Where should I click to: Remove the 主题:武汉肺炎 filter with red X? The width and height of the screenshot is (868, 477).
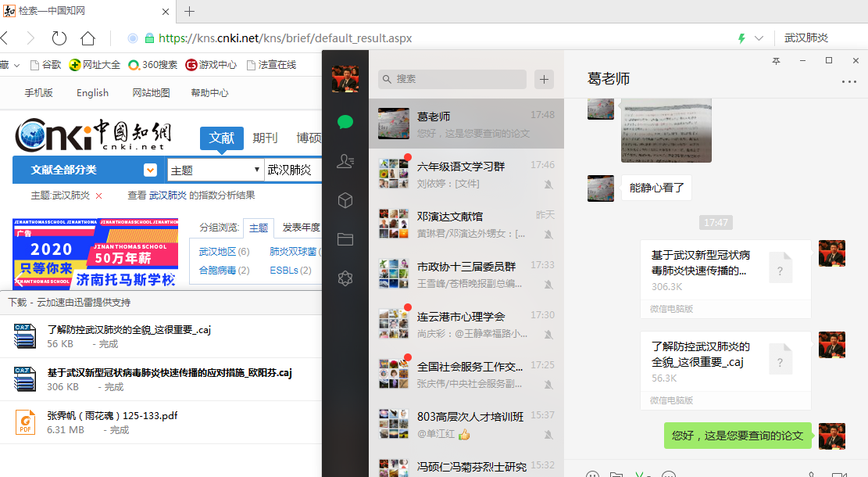click(x=99, y=195)
